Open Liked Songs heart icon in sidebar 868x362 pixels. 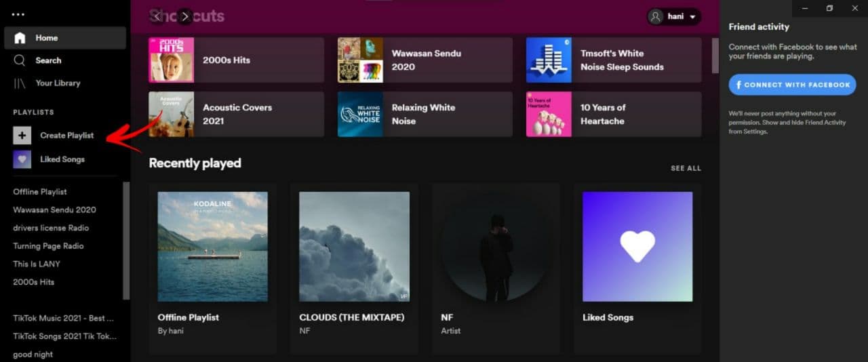pyautogui.click(x=22, y=159)
